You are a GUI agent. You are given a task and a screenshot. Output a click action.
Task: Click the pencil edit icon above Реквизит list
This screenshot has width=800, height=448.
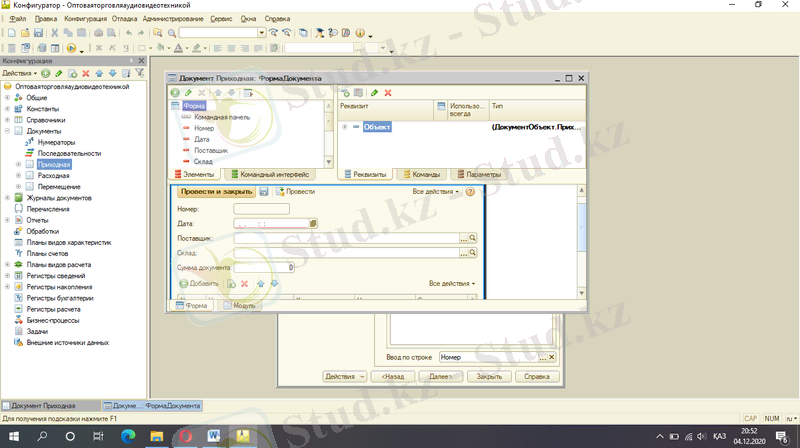click(375, 93)
